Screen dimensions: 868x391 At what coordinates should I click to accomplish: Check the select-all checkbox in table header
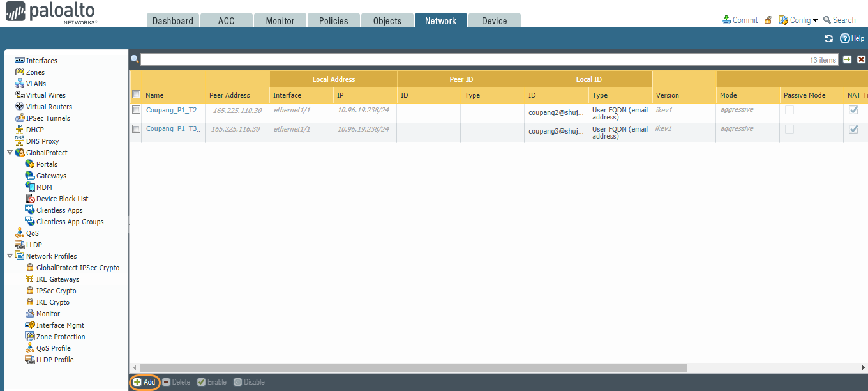coord(137,93)
